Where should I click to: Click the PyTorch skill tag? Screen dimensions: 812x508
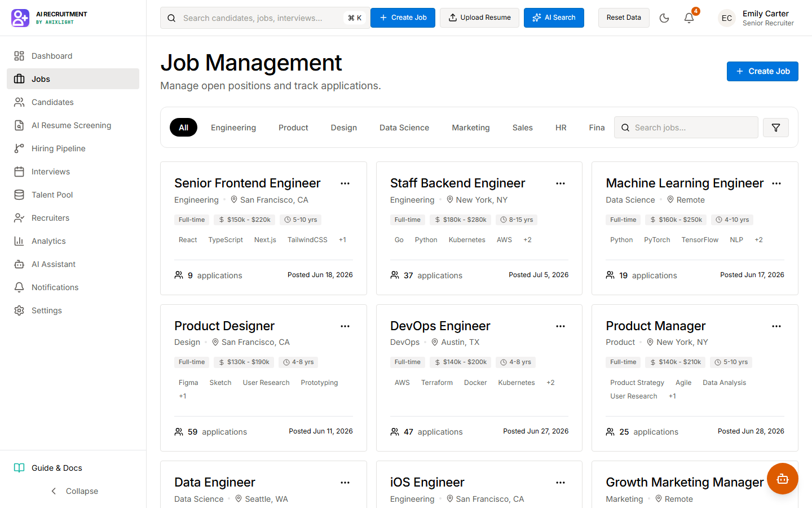tap(657, 240)
